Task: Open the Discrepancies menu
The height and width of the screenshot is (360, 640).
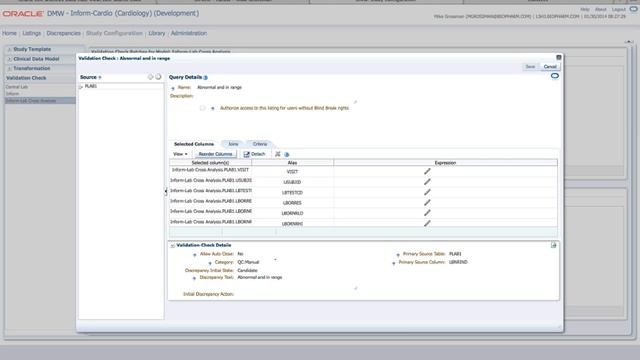Action: coord(63,33)
